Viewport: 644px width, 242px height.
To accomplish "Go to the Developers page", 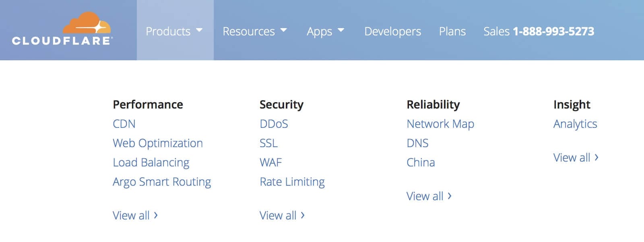I will (392, 31).
